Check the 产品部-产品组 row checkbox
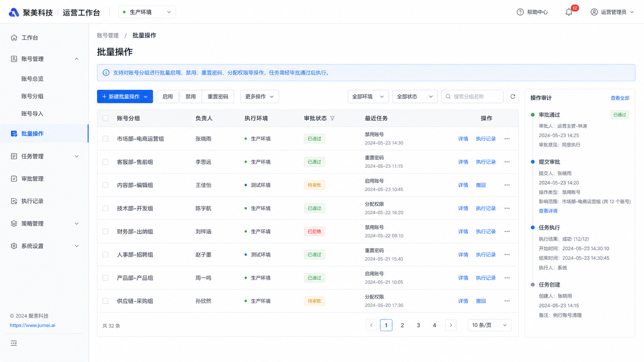The image size is (644, 362). click(x=106, y=278)
